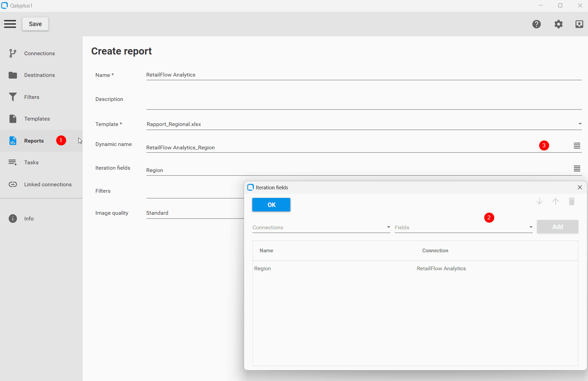The width and height of the screenshot is (588, 381).
Task: Expand the Template dropdown arrow
Action: pos(580,124)
